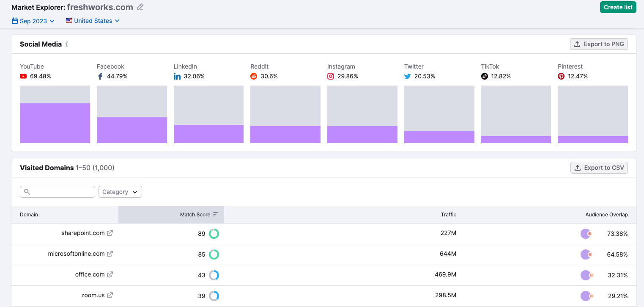The image size is (644, 307).
Task: Click the 64.58% overlap value
Action: [x=618, y=254]
